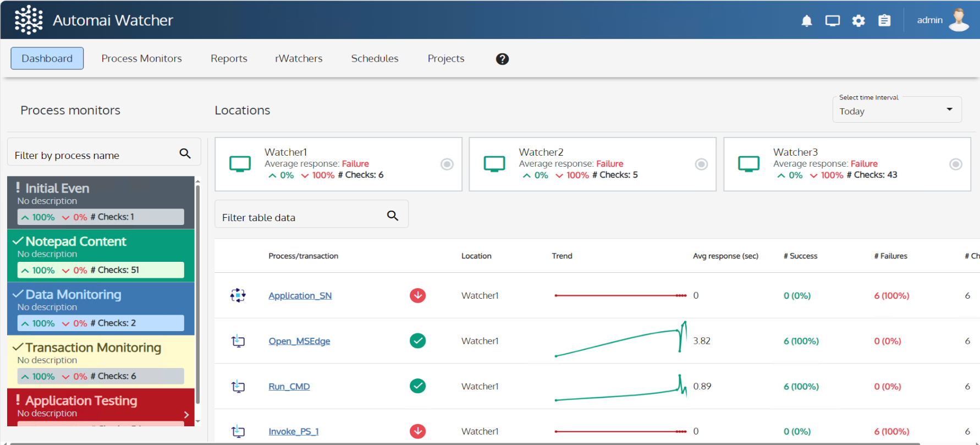This screenshot has width=980, height=445.
Task: Switch to the Reports tab
Action: (229, 58)
